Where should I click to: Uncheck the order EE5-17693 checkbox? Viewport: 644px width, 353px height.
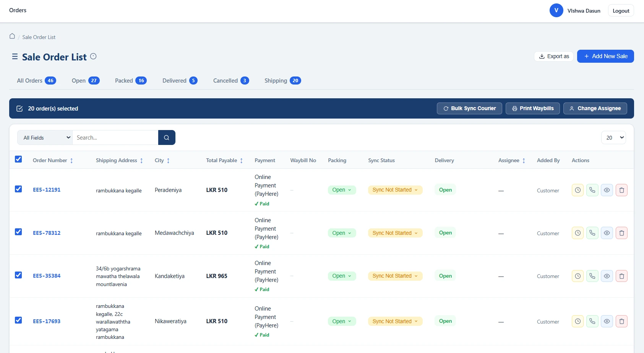tap(18, 320)
